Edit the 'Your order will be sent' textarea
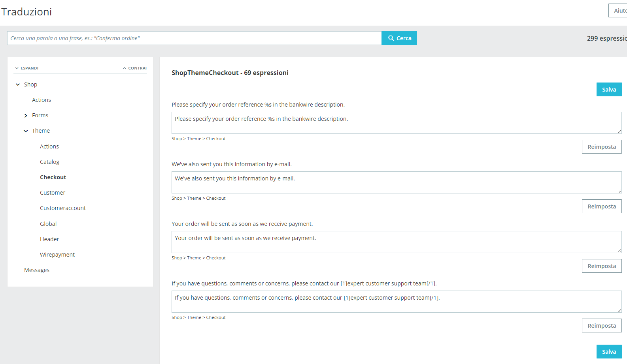Screen dimensions: 627x364 click(x=397, y=242)
